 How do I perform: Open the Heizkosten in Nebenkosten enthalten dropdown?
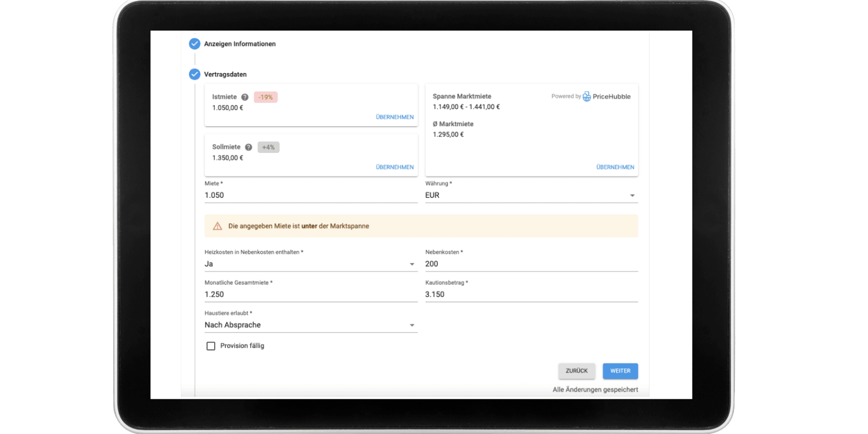[x=311, y=264]
